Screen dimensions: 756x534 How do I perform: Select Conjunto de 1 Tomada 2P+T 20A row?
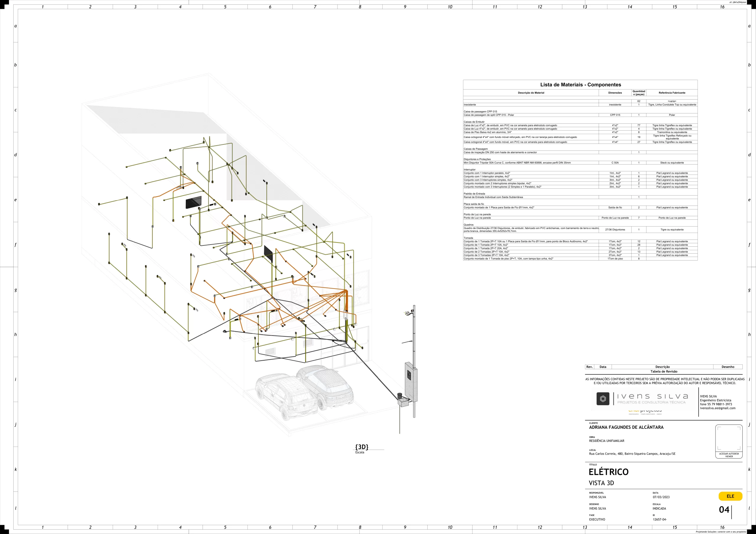(580, 248)
